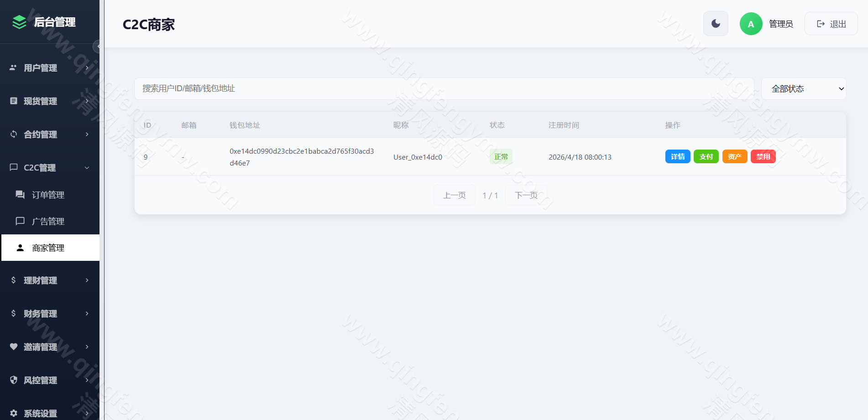The image size is (868, 420).
Task: Open the 广告管理 submenu item
Action: [x=50, y=221]
